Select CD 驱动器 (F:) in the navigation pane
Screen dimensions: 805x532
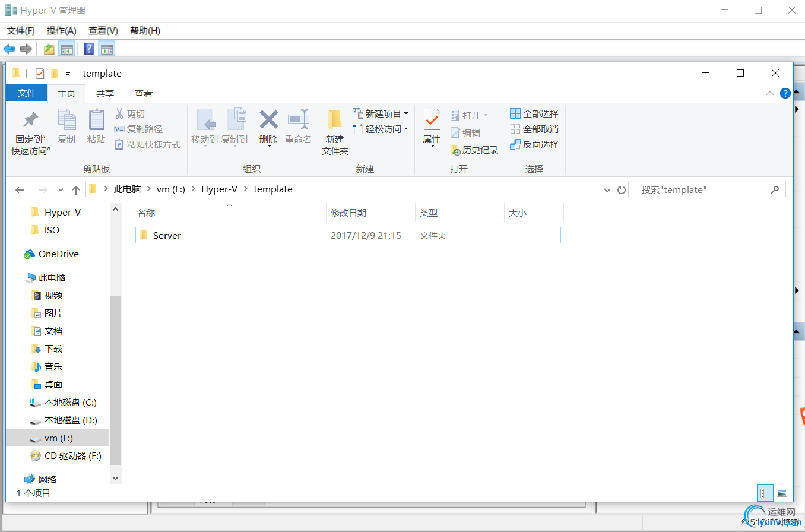[x=73, y=456]
